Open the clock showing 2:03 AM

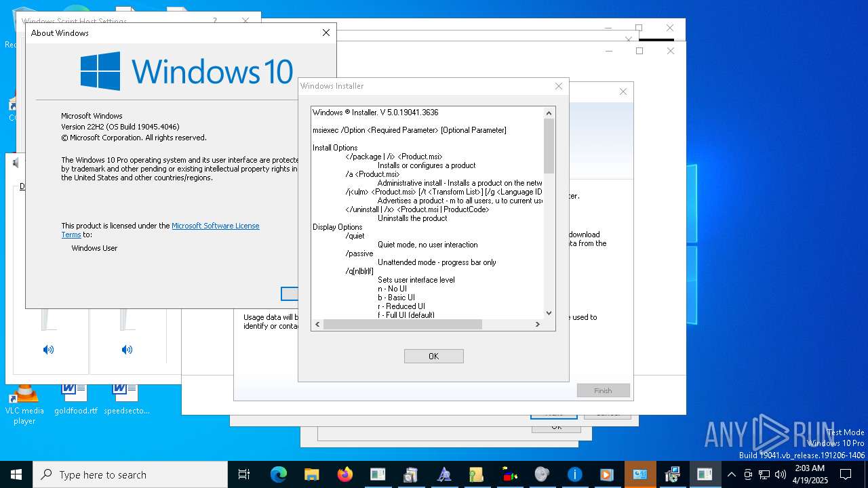coord(809,474)
